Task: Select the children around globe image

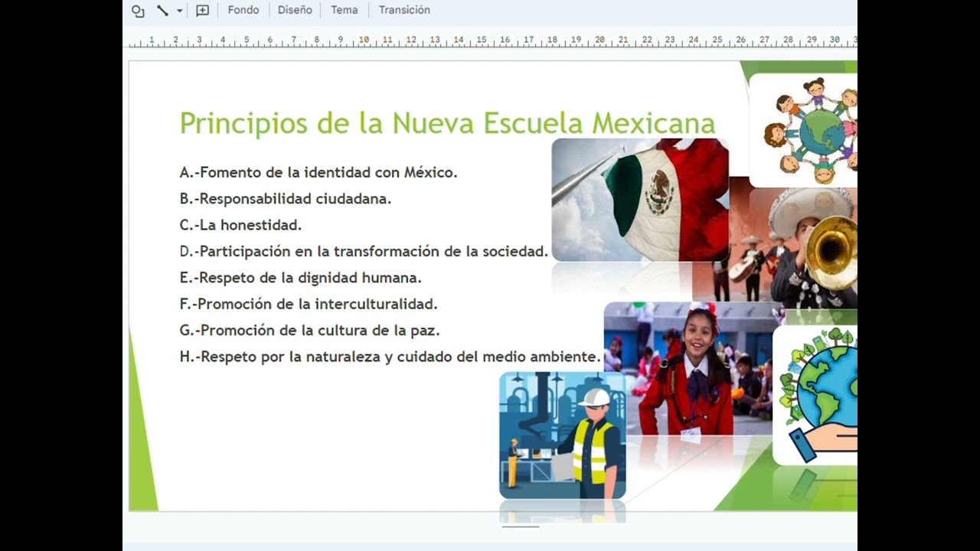Action: tap(803, 130)
